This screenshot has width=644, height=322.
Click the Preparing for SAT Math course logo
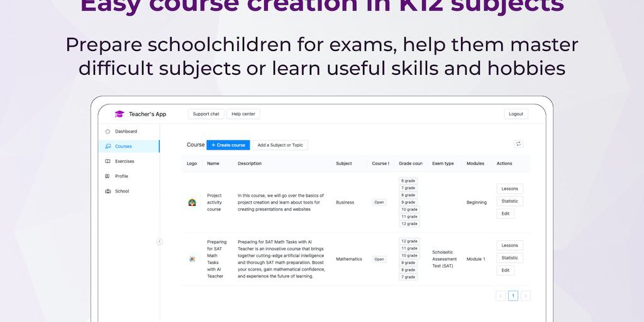[192, 259]
